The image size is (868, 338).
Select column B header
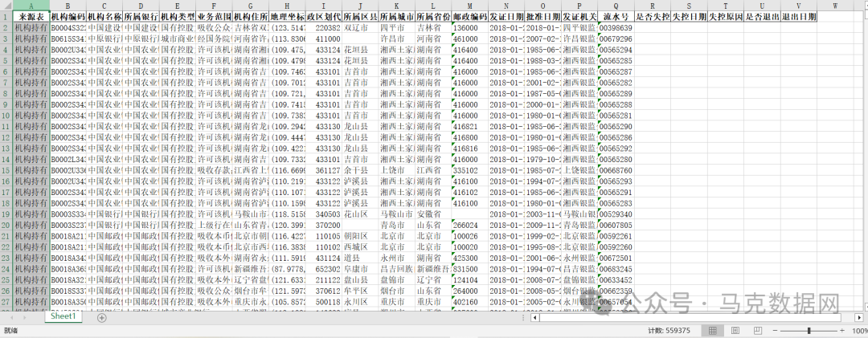pos(68,5)
